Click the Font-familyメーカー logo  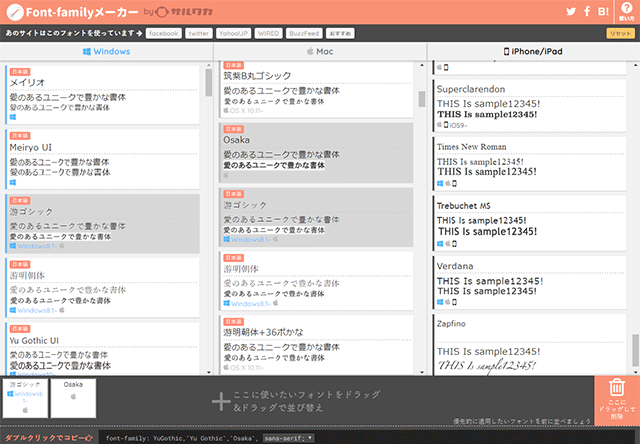click(x=73, y=12)
